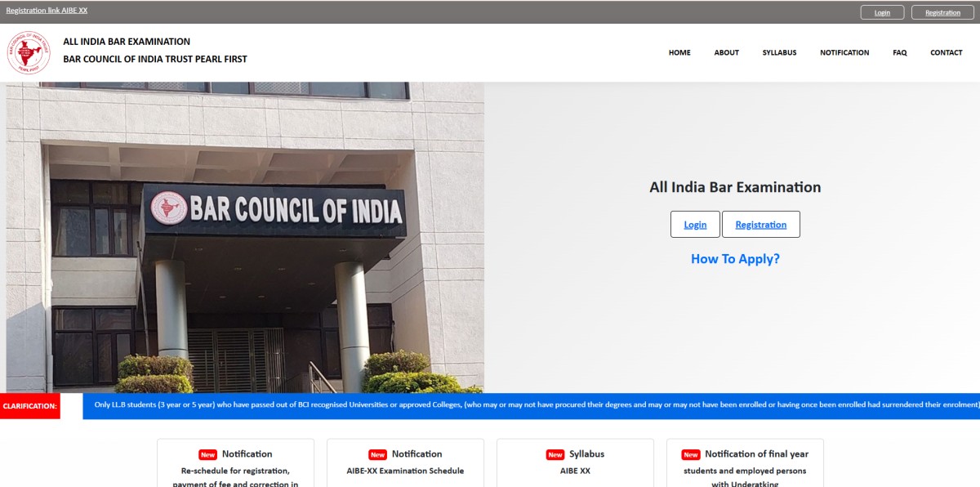Click the main Login button under the heading
The height and width of the screenshot is (487, 980).
coord(695,224)
